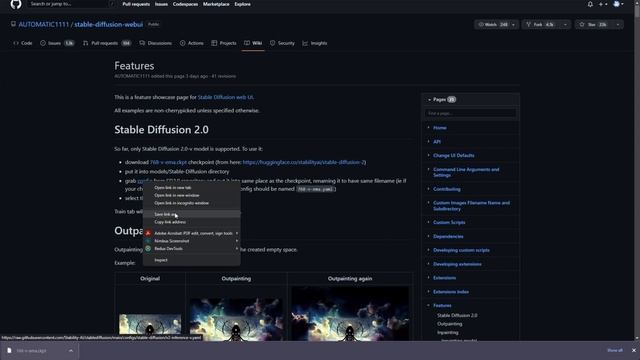Choose Copy link address
The image size is (640, 360).
(x=191, y=222)
